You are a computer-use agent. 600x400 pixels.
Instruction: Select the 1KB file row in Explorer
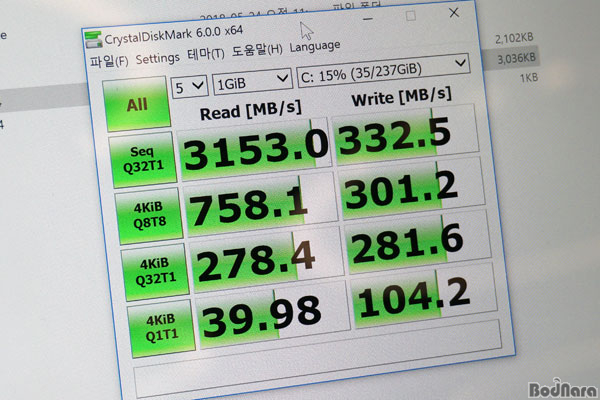[529, 78]
